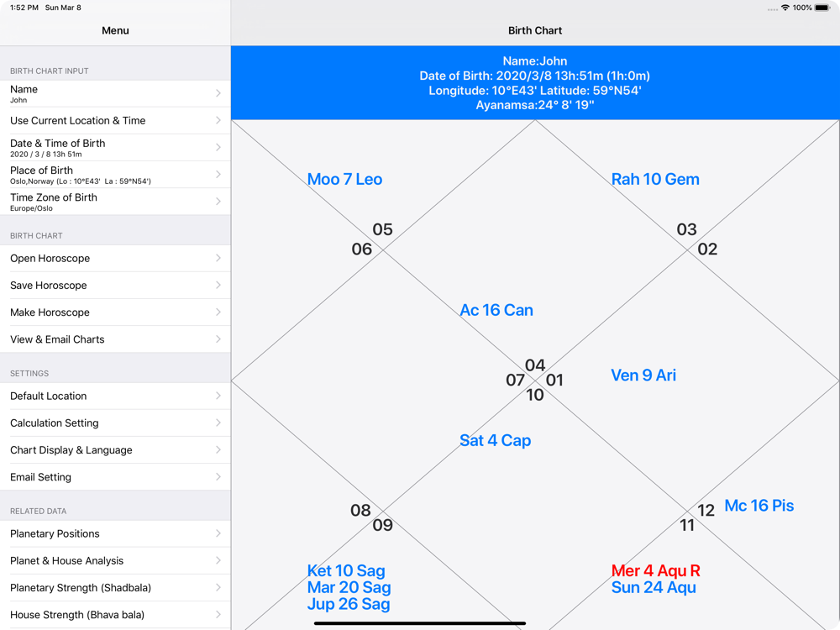Expand the Date & Time of Birth chevron
840x630 pixels.
click(218, 148)
